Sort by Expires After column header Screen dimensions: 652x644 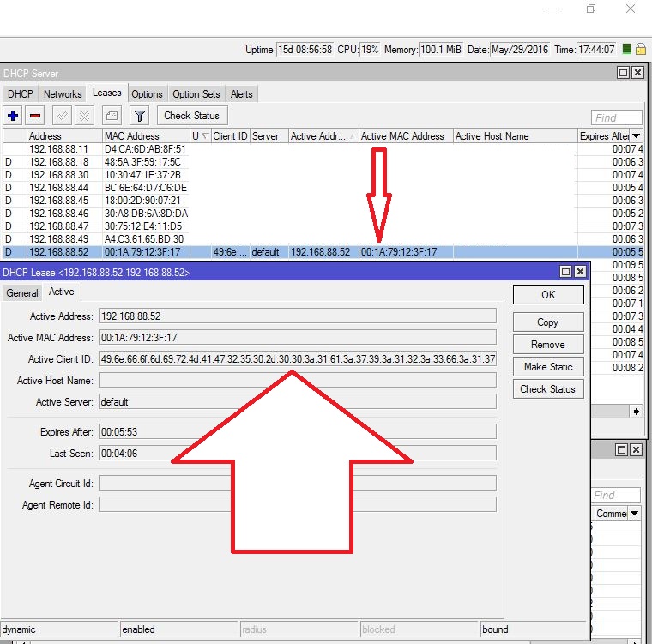tap(604, 136)
